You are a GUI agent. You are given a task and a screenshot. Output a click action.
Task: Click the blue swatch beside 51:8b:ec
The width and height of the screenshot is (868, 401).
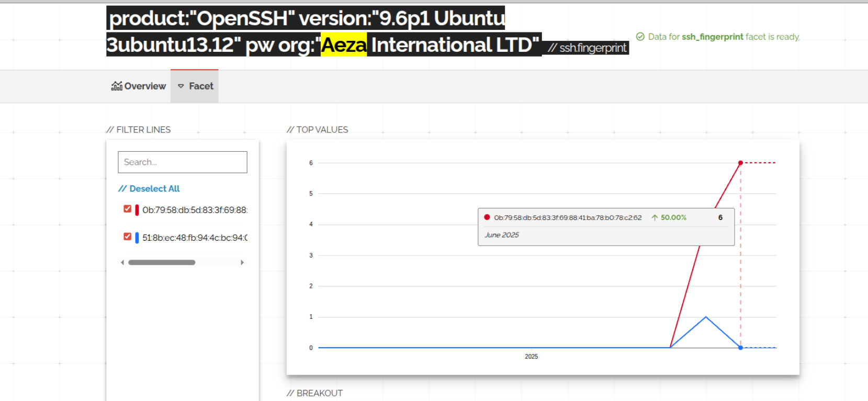coord(137,238)
